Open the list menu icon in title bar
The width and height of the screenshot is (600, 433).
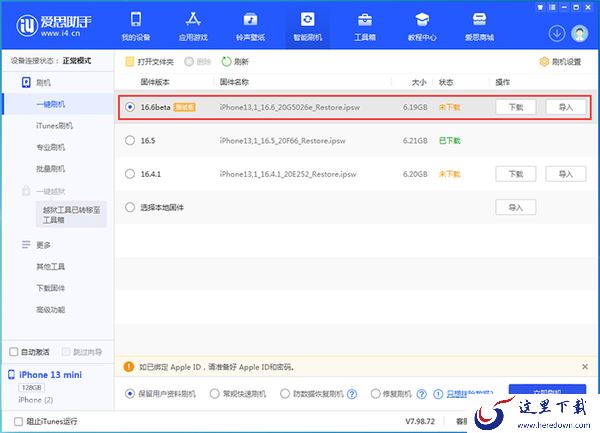pos(552,7)
